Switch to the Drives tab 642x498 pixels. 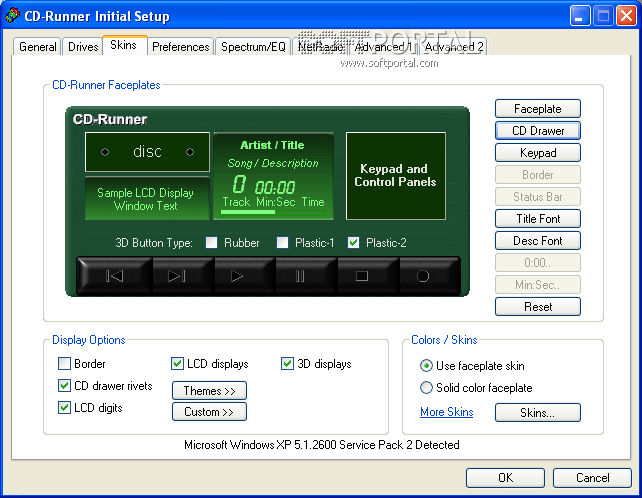point(83,47)
